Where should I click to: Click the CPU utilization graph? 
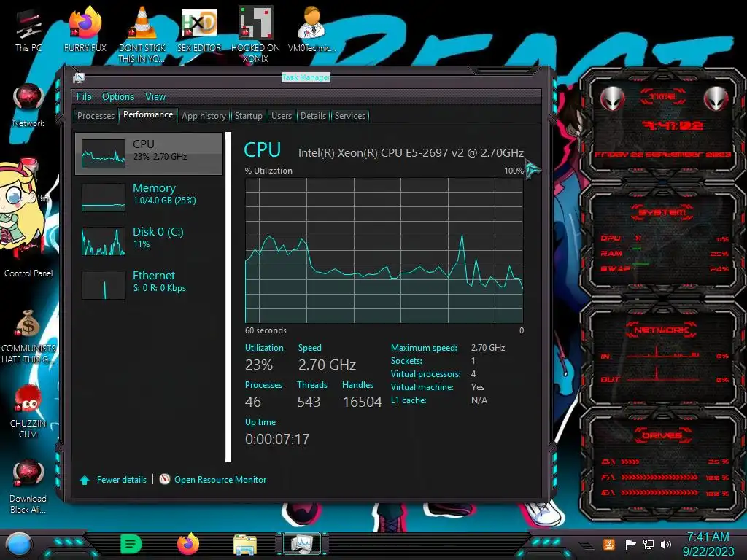(x=384, y=251)
